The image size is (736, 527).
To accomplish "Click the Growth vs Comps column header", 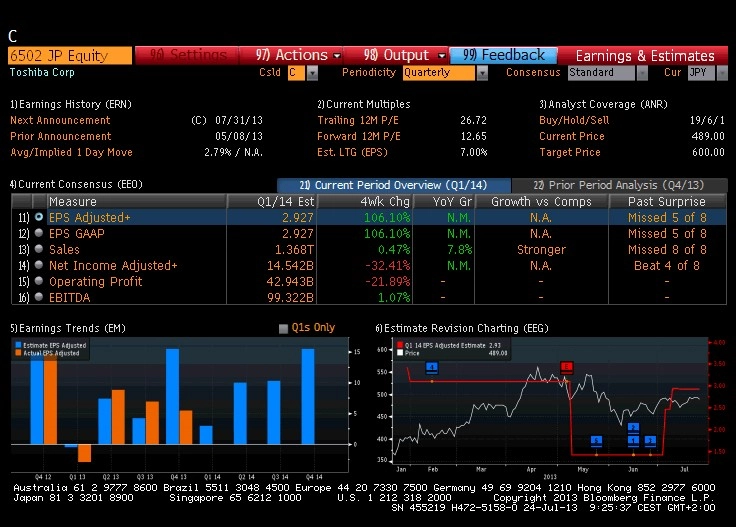I will [x=542, y=201].
